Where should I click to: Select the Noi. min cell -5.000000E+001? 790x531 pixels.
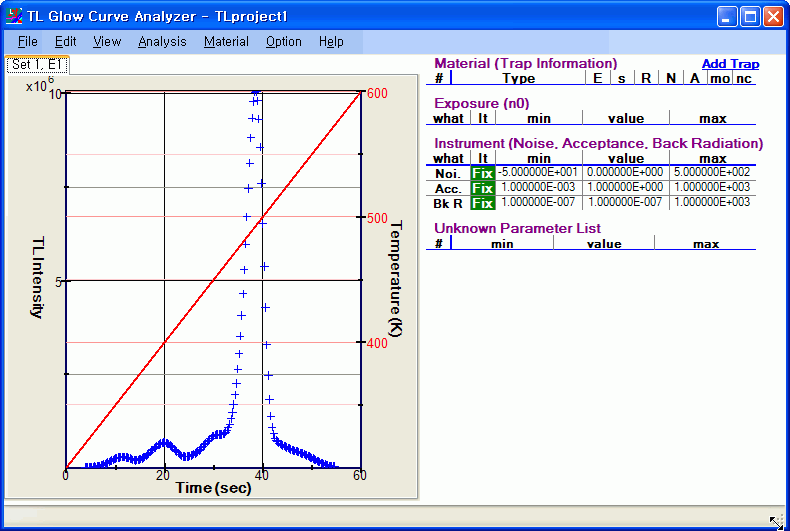539,173
